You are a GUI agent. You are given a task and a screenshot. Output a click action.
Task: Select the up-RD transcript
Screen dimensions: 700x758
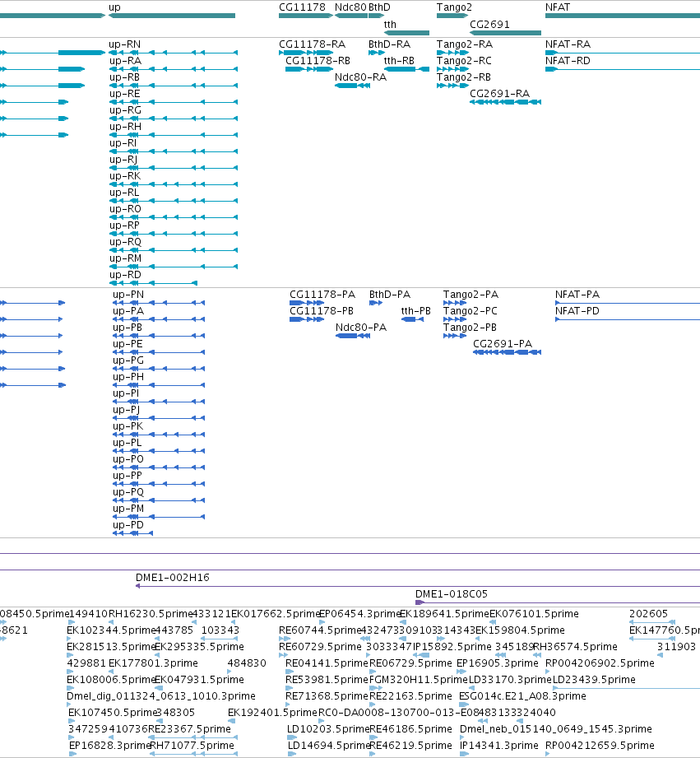153,283
